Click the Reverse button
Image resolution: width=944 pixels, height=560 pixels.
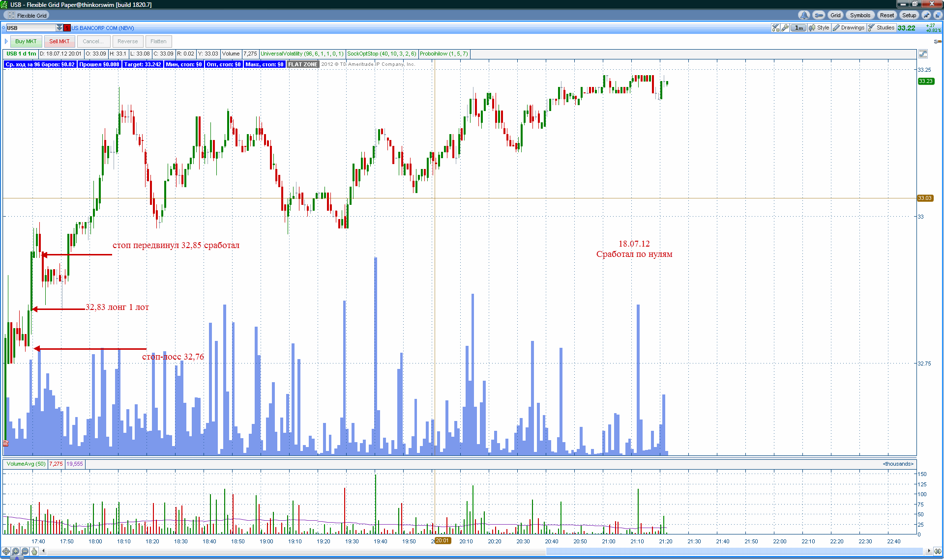[x=128, y=41]
